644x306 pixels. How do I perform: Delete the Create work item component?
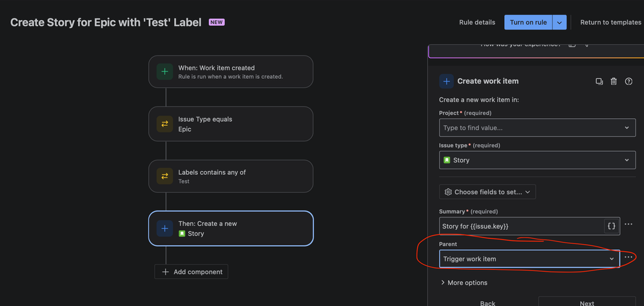[x=614, y=81]
